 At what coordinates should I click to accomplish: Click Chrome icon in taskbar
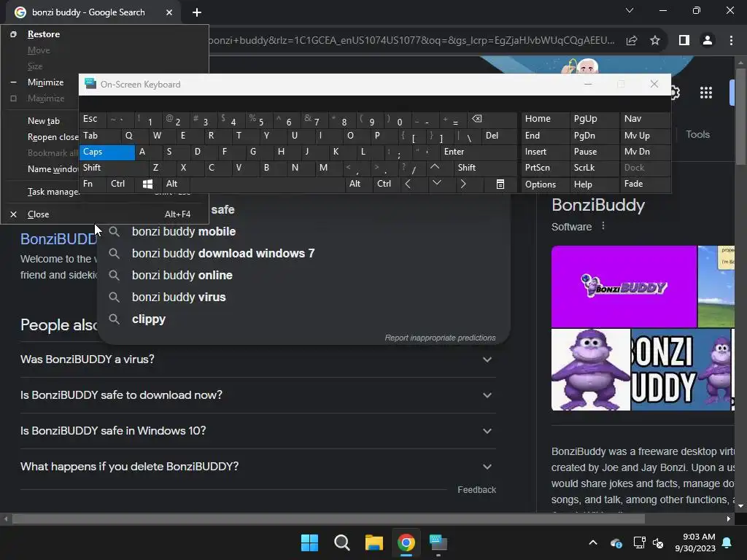(406, 542)
